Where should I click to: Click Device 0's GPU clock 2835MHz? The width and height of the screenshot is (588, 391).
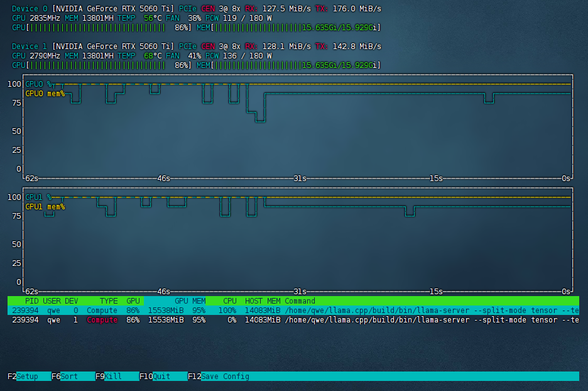[x=45, y=18]
